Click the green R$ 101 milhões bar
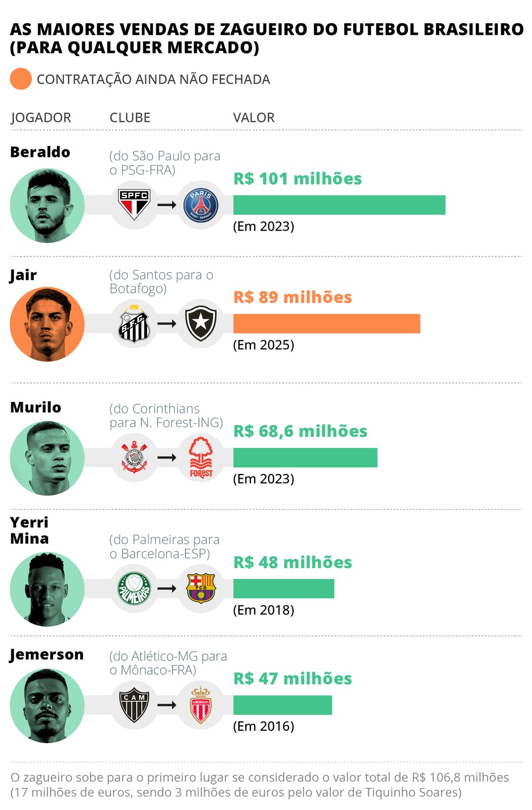Image resolution: width=532 pixels, height=810 pixels. tap(339, 205)
